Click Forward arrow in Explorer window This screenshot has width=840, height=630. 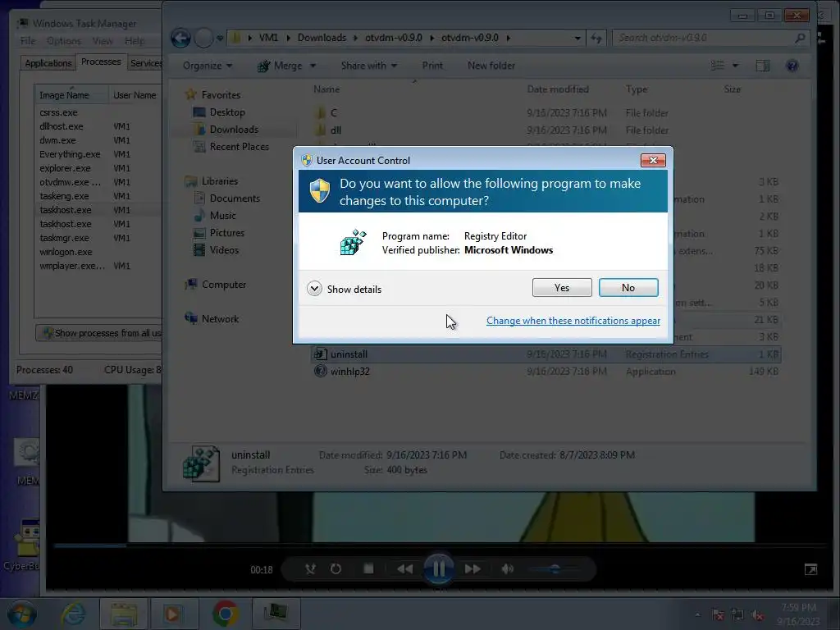pyautogui.click(x=203, y=38)
